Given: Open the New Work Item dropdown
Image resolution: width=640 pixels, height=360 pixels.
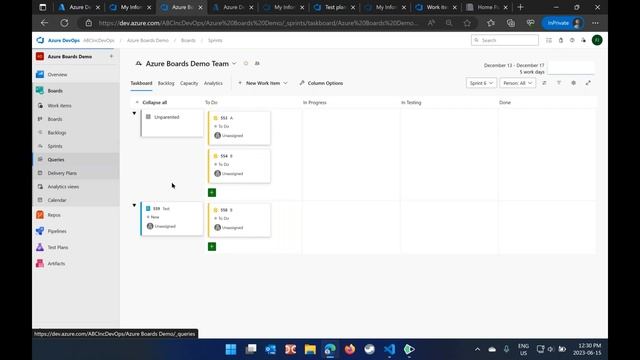Looking at the screenshot, I should tap(263, 83).
